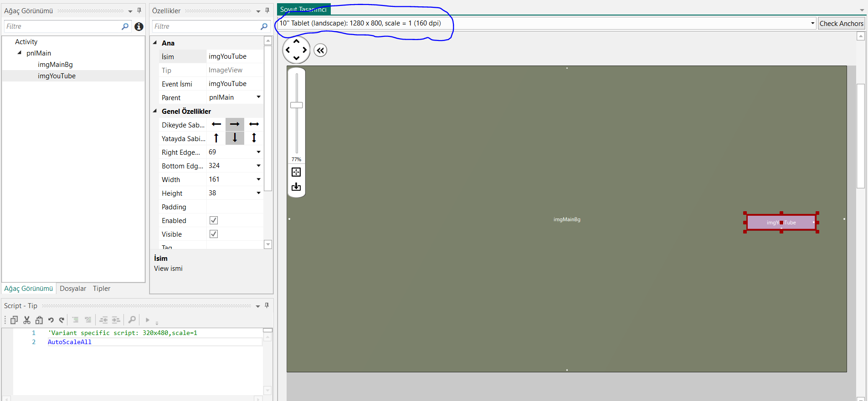Set Dikeyde Sabitle anchor to both sides
The height and width of the screenshot is (401, 868).
point(254,124)
